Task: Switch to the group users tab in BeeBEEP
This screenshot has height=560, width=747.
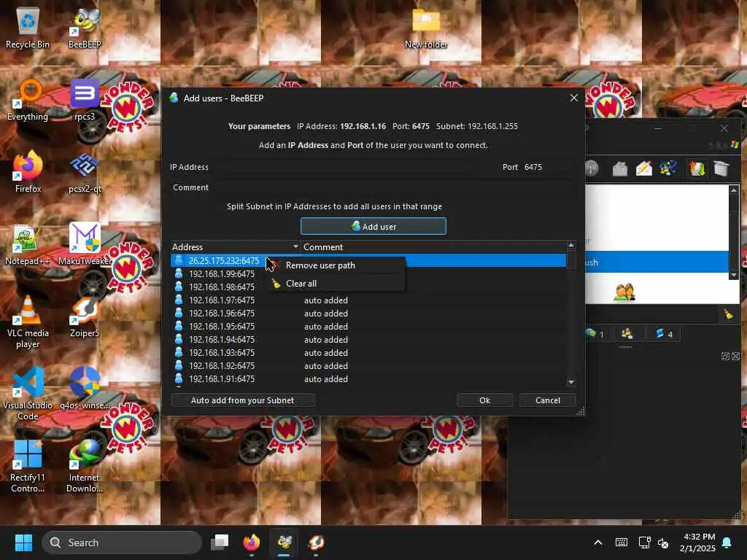Action: click(627, 334)
